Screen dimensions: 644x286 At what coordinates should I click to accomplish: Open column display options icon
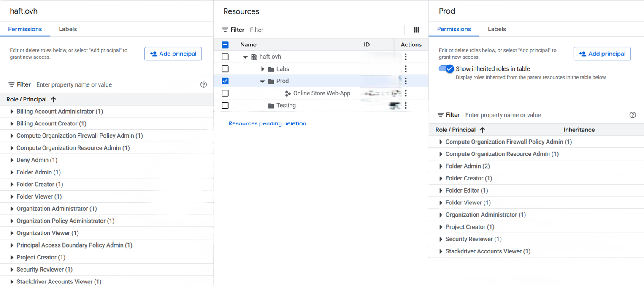click(x=417, y=30)
